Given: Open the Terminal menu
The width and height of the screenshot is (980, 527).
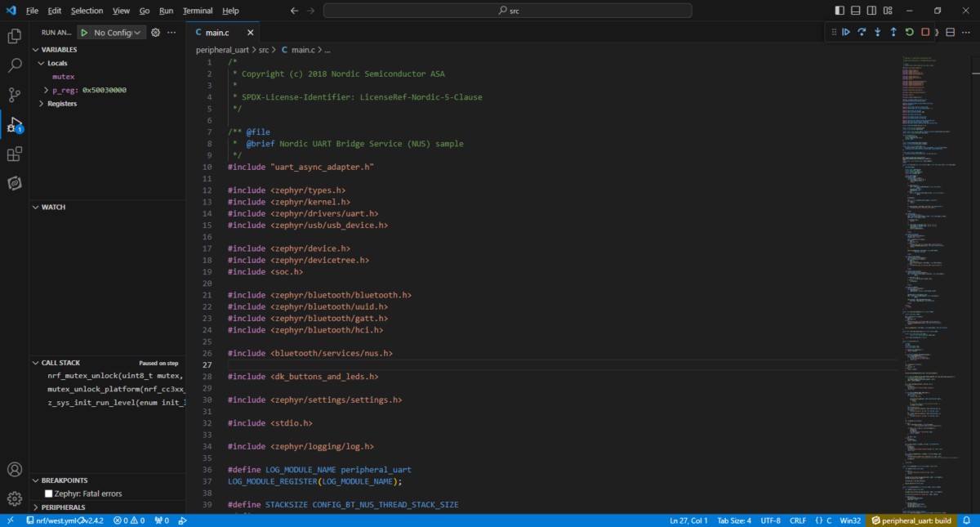Looking at the screenshot, I should [197, 11].
